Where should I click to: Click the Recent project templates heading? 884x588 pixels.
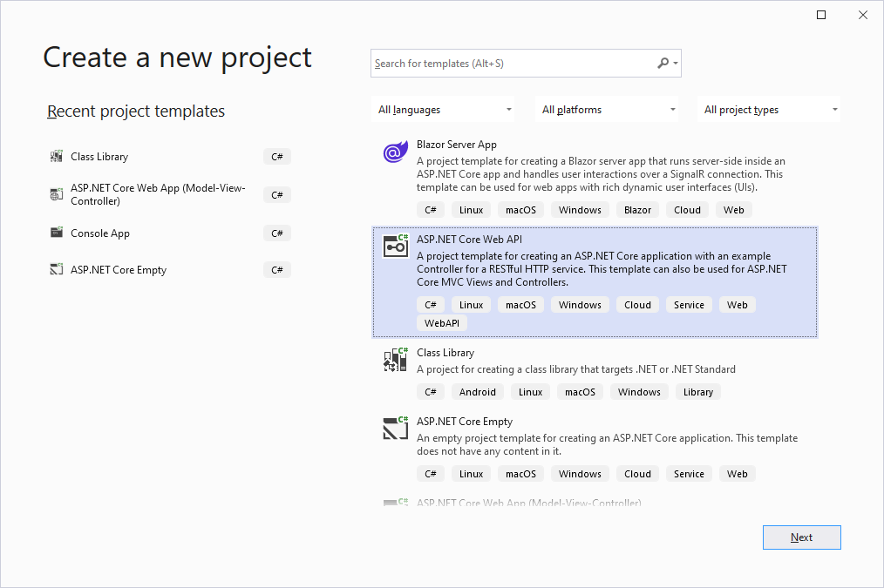coord(136,111)
